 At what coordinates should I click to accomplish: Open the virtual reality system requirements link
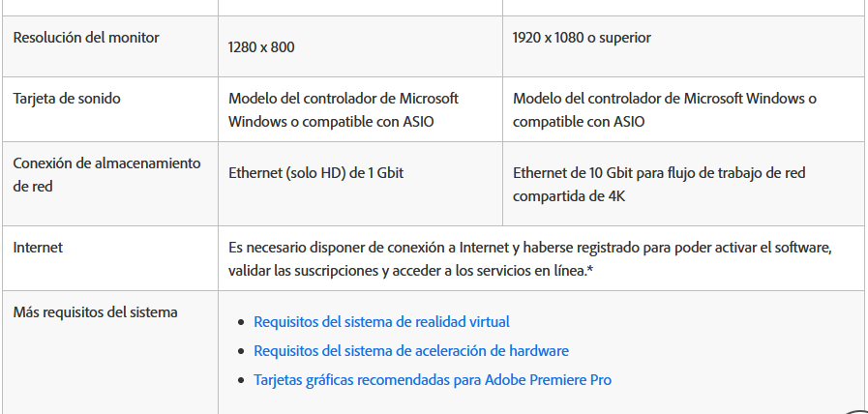point(381,321)
